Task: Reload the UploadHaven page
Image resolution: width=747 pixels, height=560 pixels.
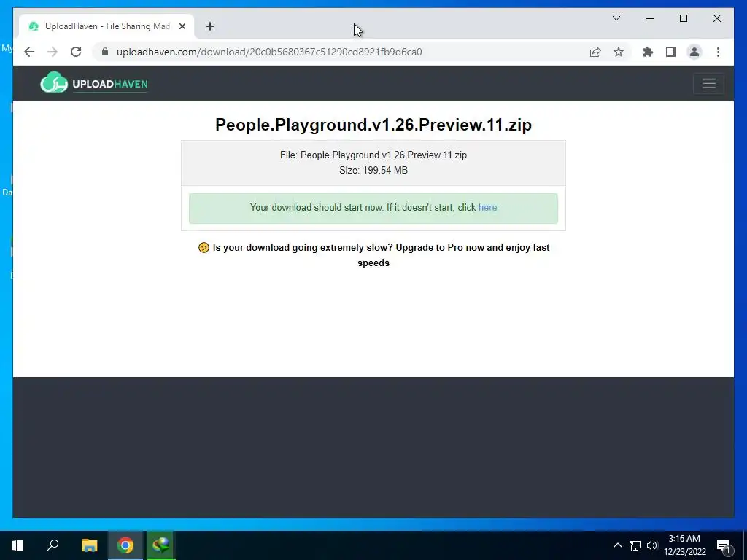Action: tap(76, 52)
